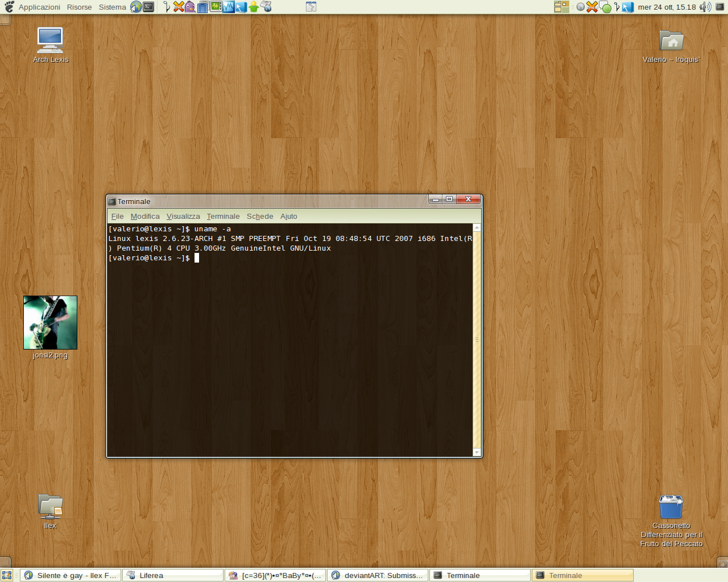Open the green system monitor icon
This screenshot has width=728, height=582.
216,7
